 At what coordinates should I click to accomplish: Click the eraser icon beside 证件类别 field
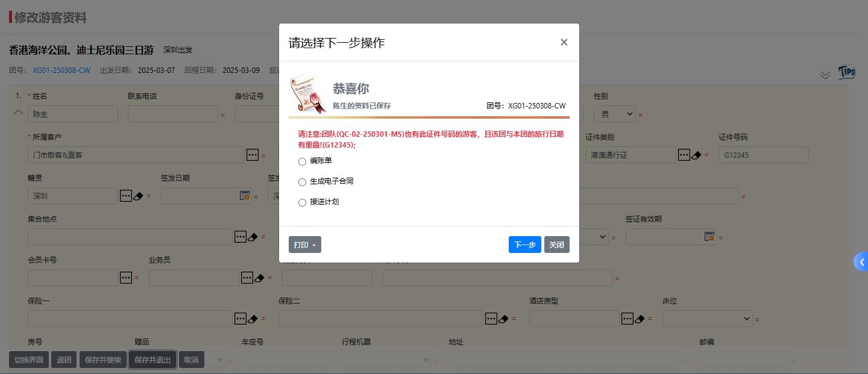click(x=696, y=155)
